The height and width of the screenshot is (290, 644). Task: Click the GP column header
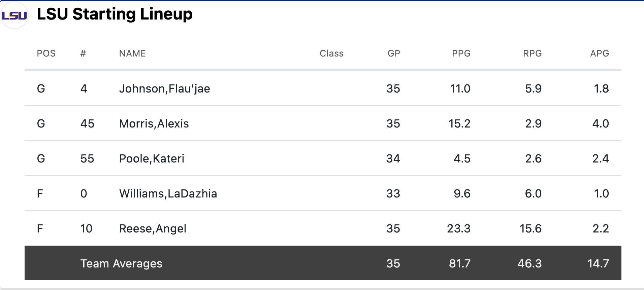(x=393, y=53)
